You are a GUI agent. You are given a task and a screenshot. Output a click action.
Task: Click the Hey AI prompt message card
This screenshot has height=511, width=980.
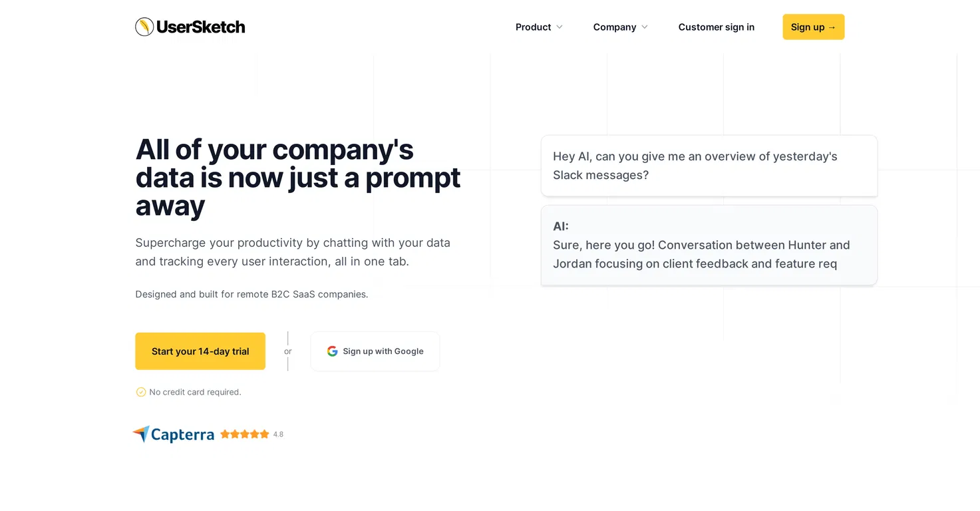(x=709, y=166)
